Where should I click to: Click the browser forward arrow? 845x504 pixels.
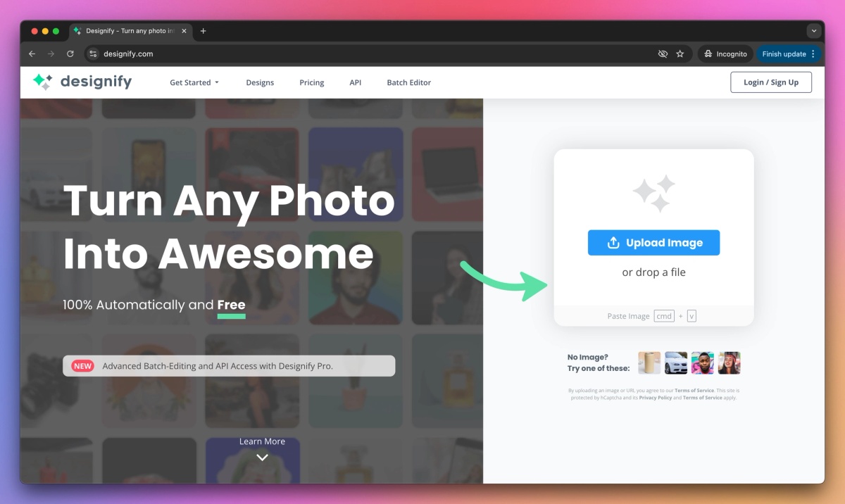pyautogui.click(x=51, y=53)
